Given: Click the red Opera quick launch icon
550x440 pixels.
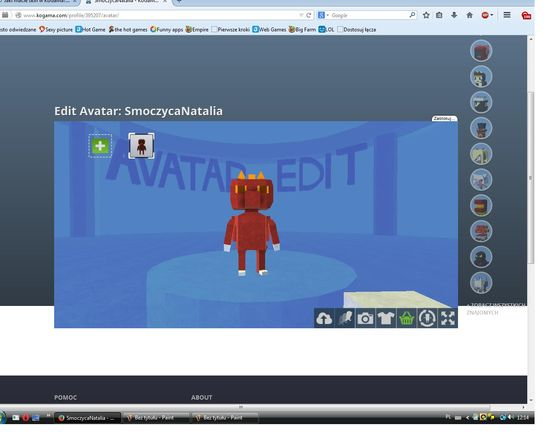Looking at the screenshot, I should (26, 418).
